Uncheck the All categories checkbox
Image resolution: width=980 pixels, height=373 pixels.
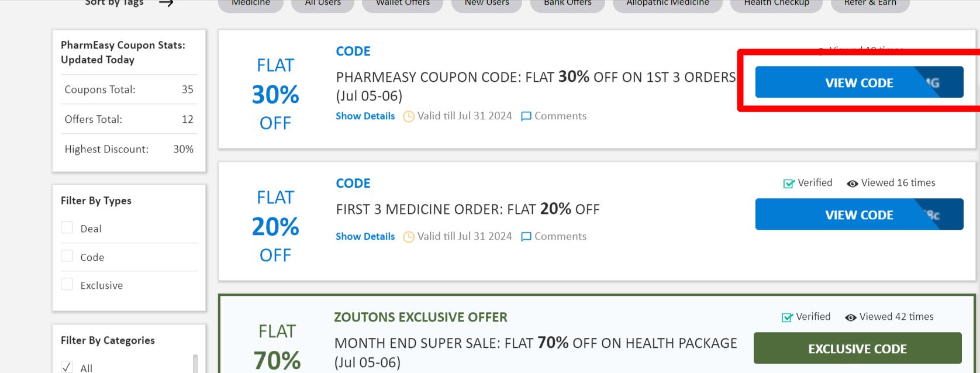pos(67,367)
